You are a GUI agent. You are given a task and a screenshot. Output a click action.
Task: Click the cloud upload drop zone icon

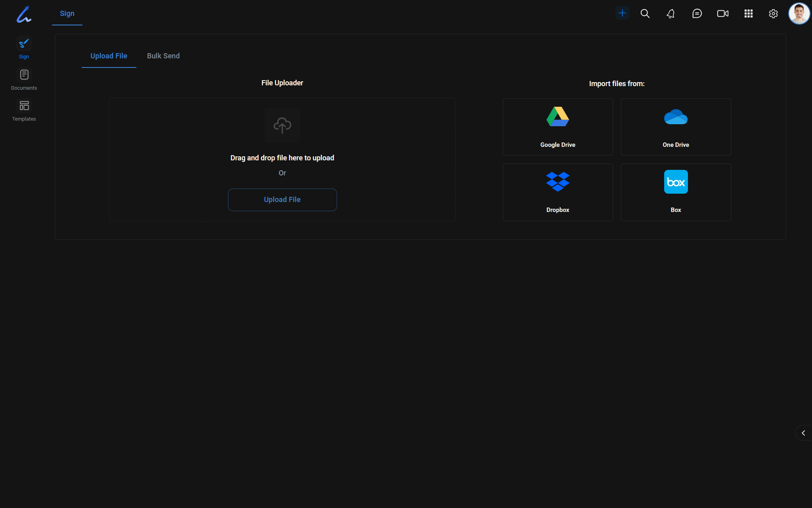click(x=282, y=125)
